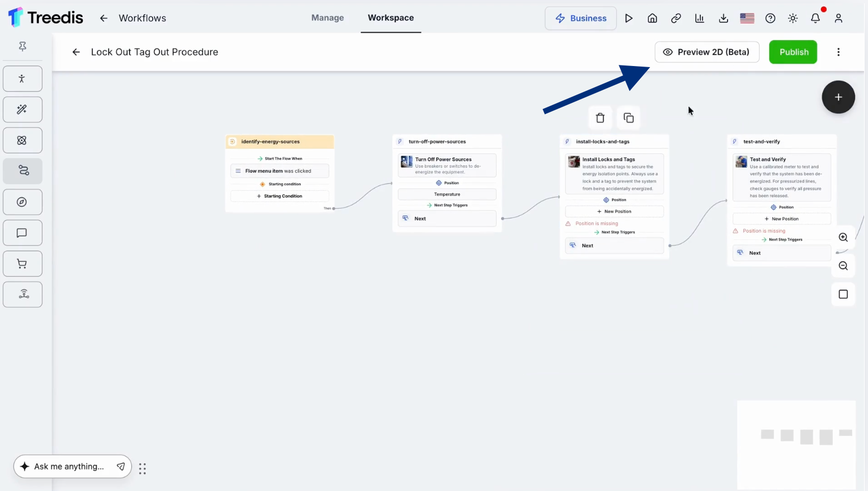
Task: Toggle the light/dark theme sun icon
Action: click(x=793, y=18)
